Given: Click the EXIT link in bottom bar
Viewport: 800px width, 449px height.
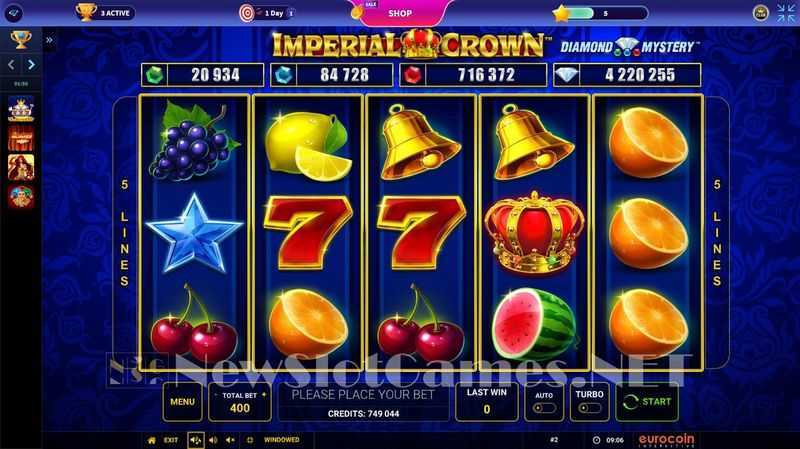Looking at the screenshot, I should (171, 440).
